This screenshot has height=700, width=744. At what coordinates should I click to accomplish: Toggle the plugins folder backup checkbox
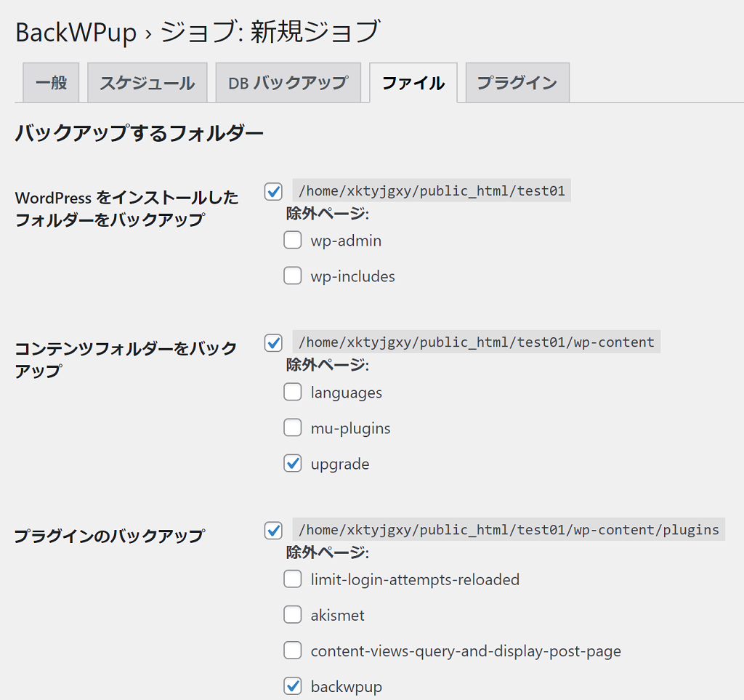point(273,531)
